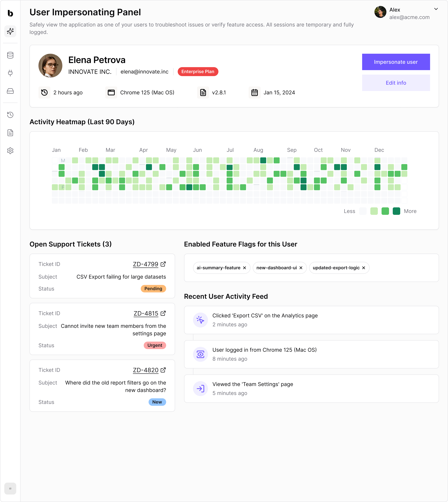Remove the updated-export-logic flag
The width and height of the screenshot is (448, 502).
364,268
